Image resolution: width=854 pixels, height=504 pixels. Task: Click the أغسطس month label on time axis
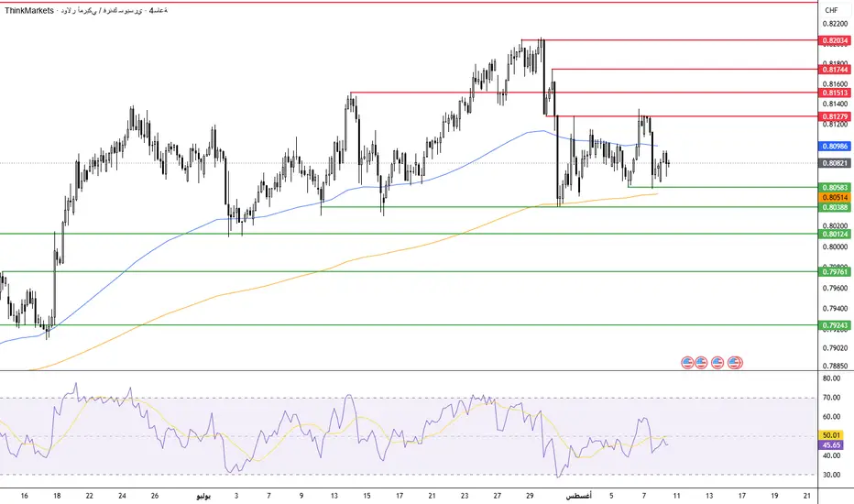pos(578,496)
